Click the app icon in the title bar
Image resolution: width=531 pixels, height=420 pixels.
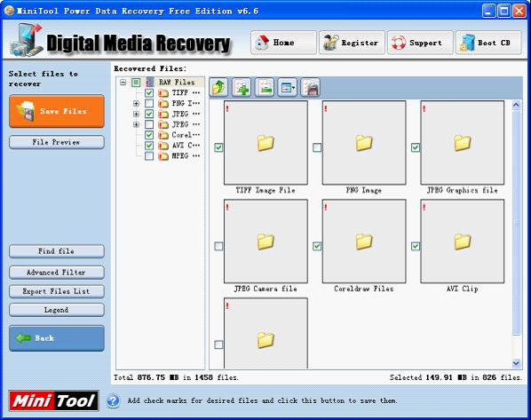[9, 11]
